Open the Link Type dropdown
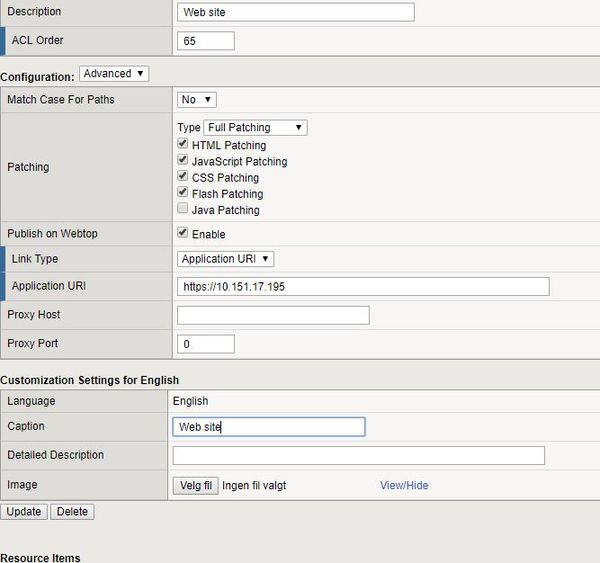The height and width of the screenshot is (563, 600). (225, 259)
